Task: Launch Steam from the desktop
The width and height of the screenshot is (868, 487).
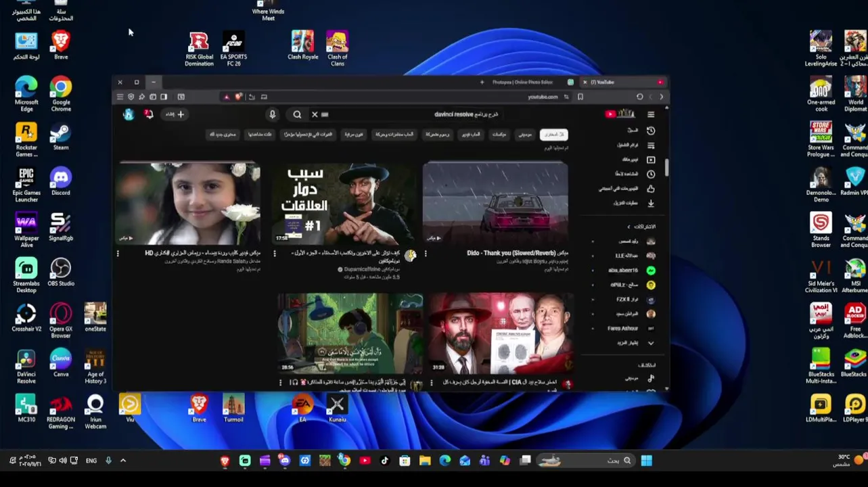Action: 60,137
